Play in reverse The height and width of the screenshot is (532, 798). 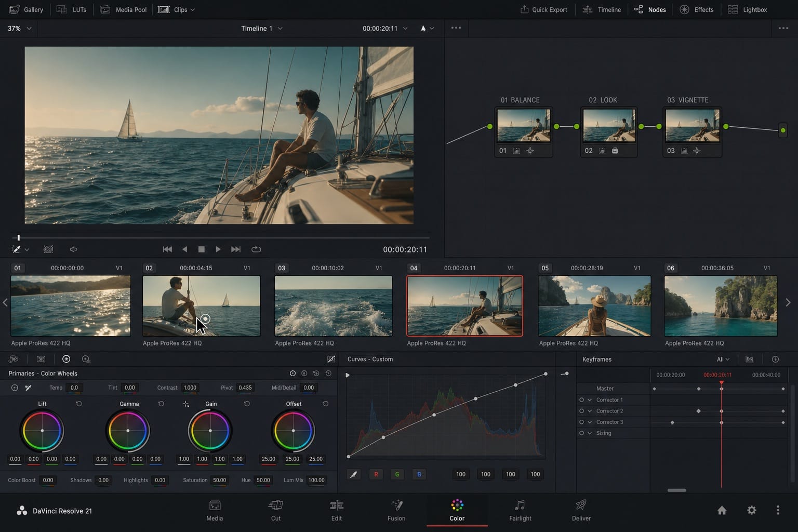pos(184,249)
